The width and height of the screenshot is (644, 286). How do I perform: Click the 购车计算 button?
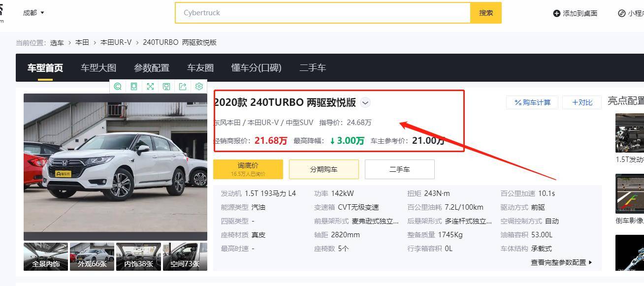[x=532, y=102]
